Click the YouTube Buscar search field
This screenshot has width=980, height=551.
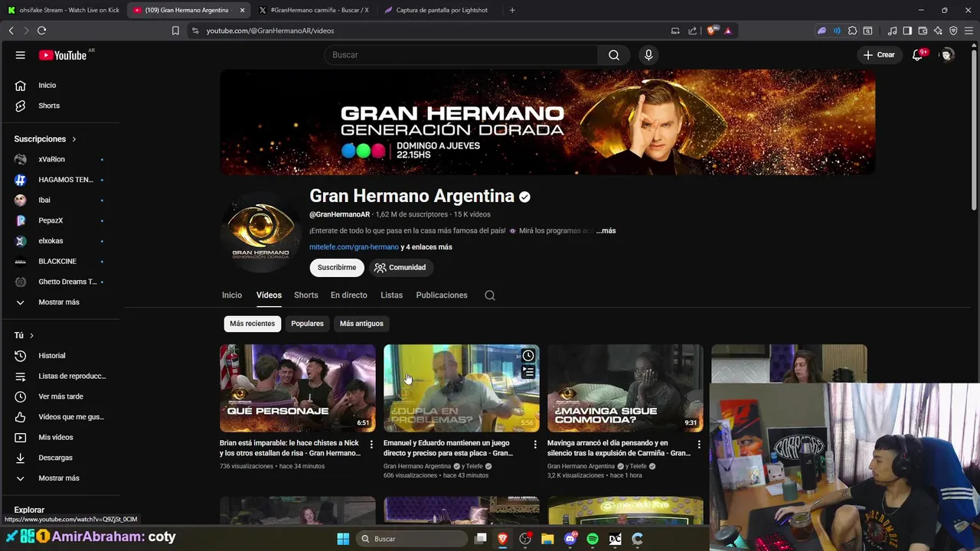[x=460, y=55]
